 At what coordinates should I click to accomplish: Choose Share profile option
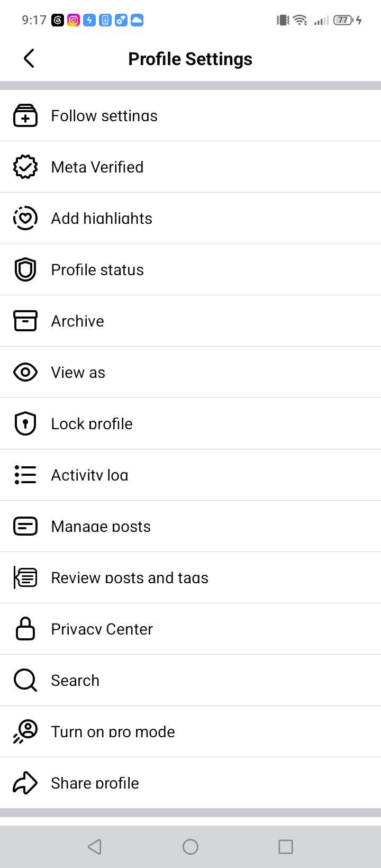click(190, 783)
